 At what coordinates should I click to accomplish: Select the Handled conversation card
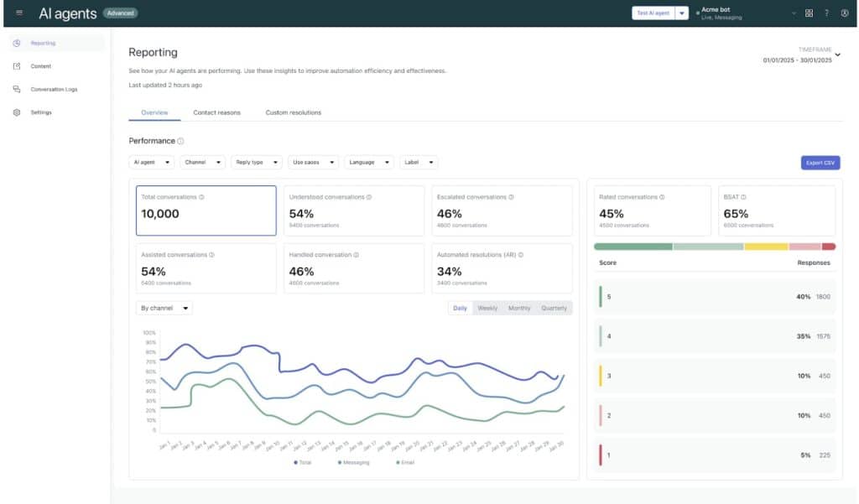pos(354,268)
